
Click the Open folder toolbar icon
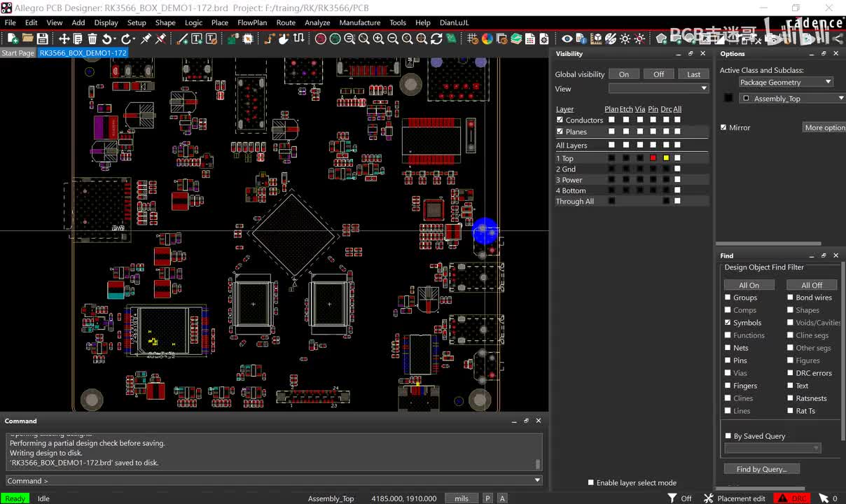[x=28, y=38]
